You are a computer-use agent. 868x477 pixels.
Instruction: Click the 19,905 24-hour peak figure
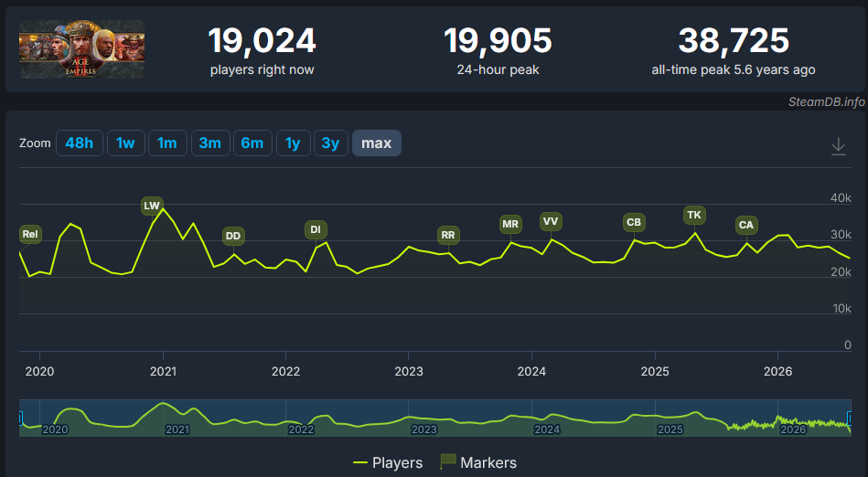point(498,41)
